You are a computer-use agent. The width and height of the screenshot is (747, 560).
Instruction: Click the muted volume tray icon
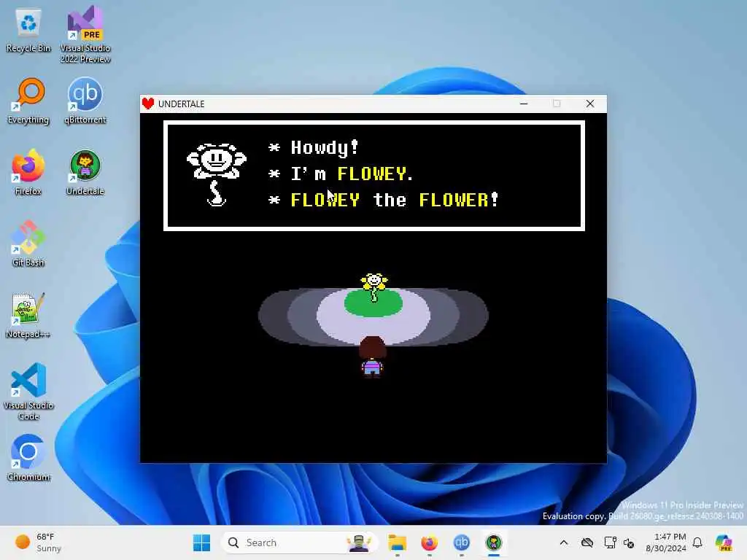pyautogui.click(x=629, y=542)
